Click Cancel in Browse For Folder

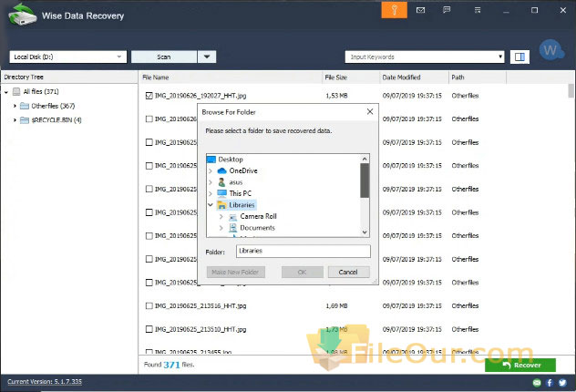[348, 272]
